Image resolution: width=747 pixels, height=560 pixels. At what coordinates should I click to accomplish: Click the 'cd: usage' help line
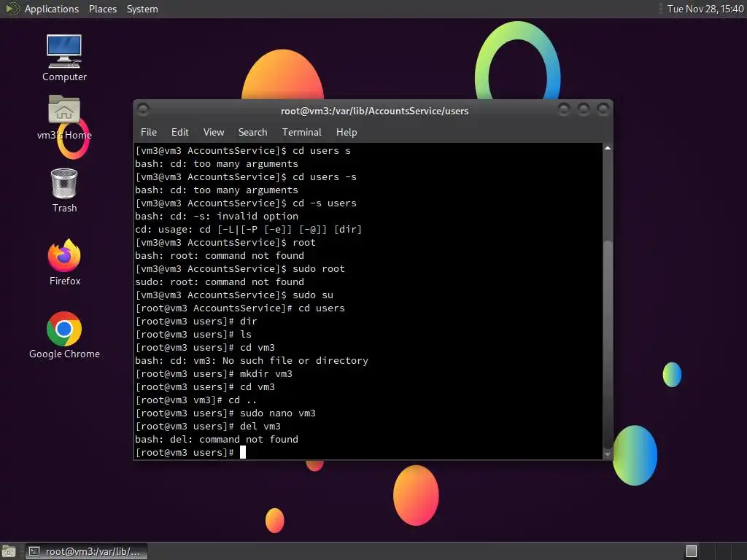tap(249, 230)
